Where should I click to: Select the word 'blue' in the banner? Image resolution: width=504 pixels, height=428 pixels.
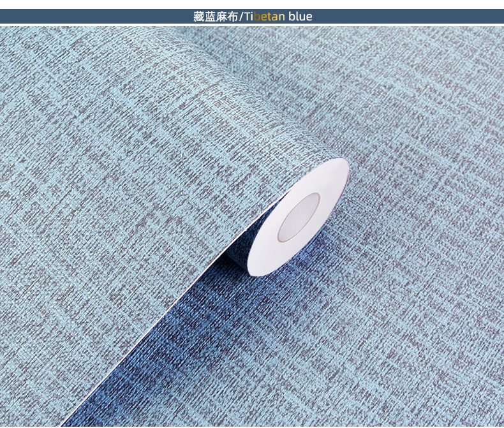(300, 17)
